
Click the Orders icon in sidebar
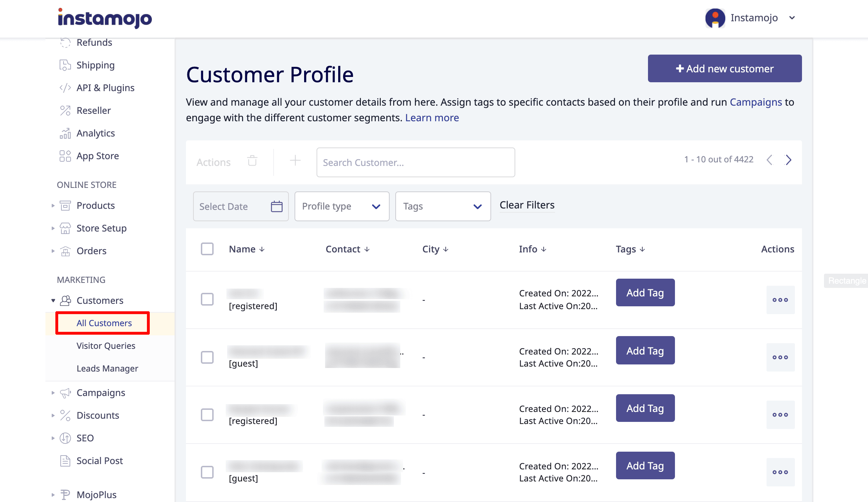[x=65, y=251]
